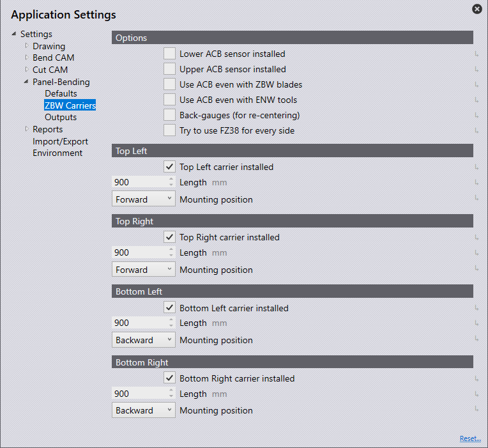The height and width of the screenshot is (448, 488).
Task: Open Top Left Mounting position dropdown
Action: 143,199
